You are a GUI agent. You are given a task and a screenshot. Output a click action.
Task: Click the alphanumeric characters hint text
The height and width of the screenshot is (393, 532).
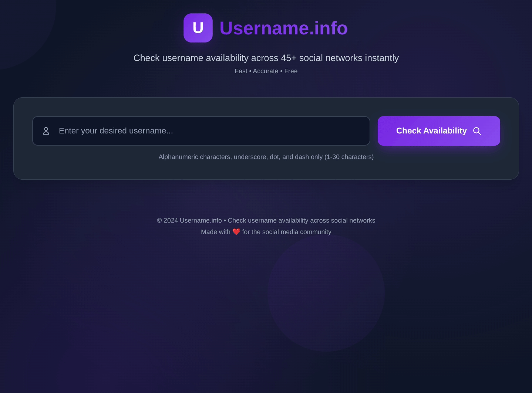pyautogui.click(x=266, y=157)
